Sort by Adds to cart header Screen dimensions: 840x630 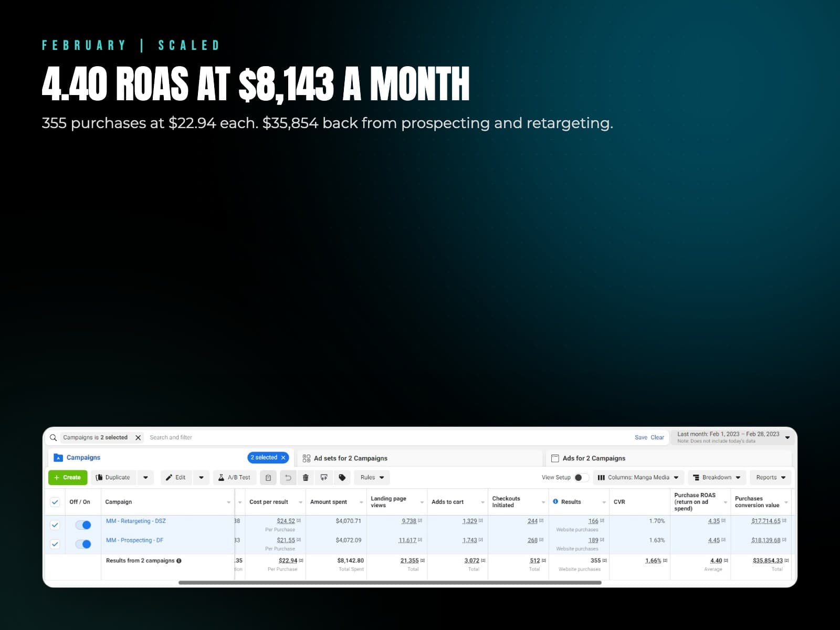pos(447,502)
